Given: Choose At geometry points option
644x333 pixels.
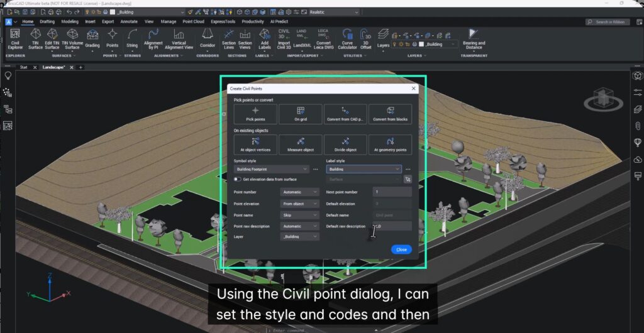Looking at the screenshot, I should tap(390, 145).
